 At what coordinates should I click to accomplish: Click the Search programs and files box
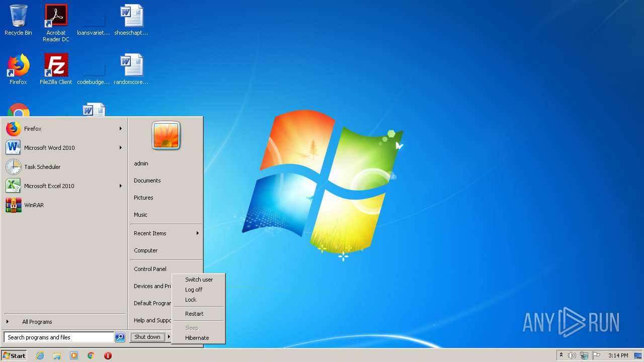(x=59, y=337)
